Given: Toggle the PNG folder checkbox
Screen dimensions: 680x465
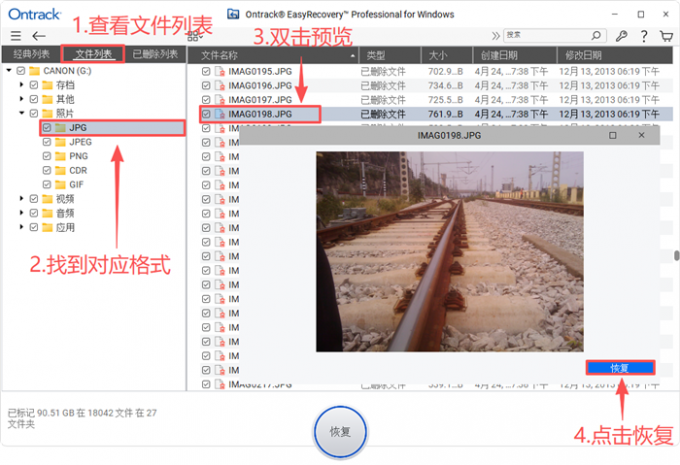Looking at the screenshot, I should pyautogui.click(x=47, y=156).
